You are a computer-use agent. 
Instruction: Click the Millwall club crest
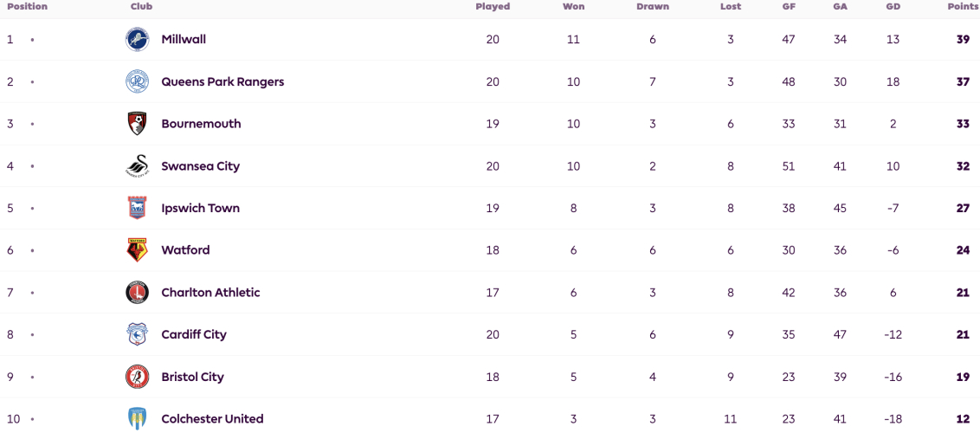(137, 39)
